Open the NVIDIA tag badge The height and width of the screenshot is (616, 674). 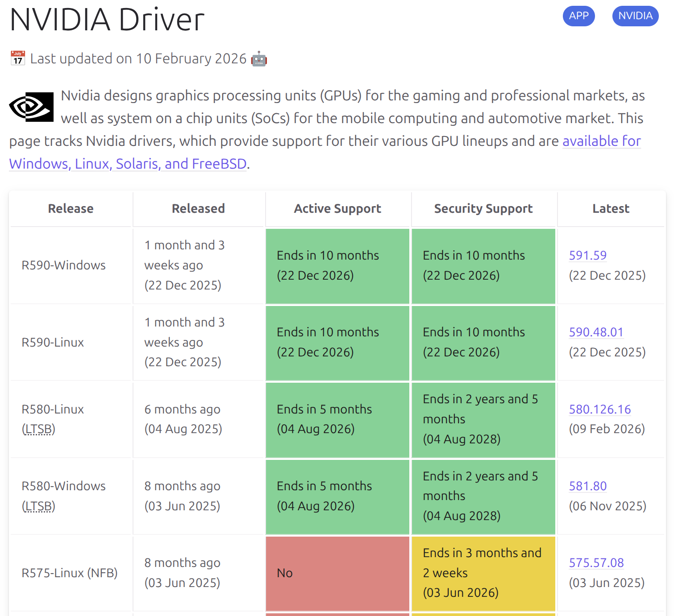[x=635, y=16]
